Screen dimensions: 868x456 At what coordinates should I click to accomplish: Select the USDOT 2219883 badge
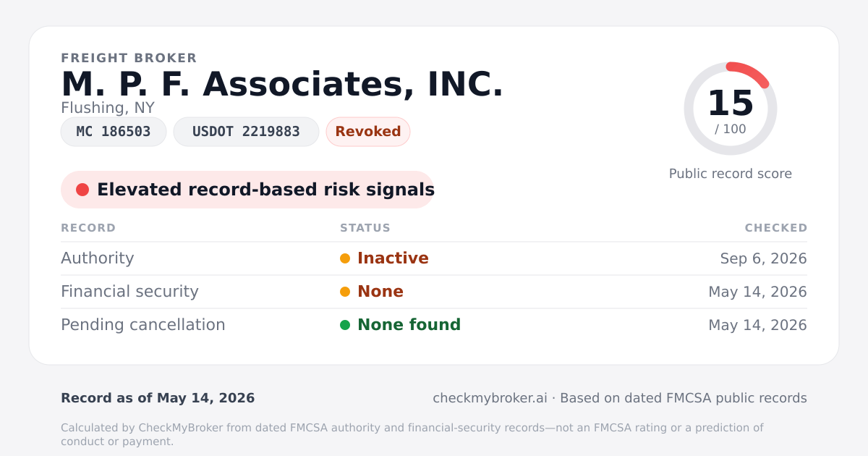pos(246,132)
